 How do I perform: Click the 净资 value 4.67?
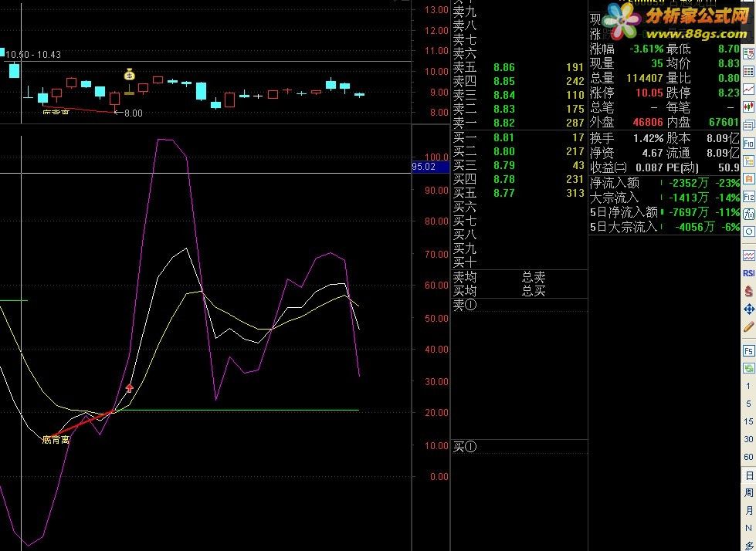pos(653,153)
